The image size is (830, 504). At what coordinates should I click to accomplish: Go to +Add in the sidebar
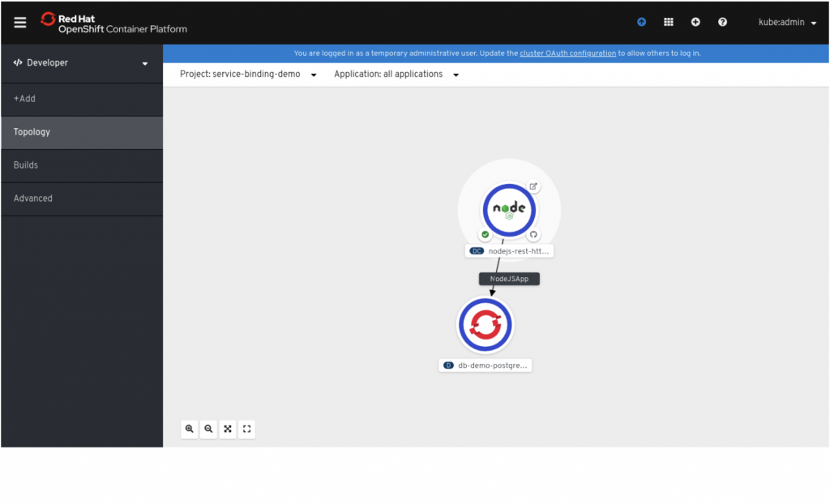point(25,99)
